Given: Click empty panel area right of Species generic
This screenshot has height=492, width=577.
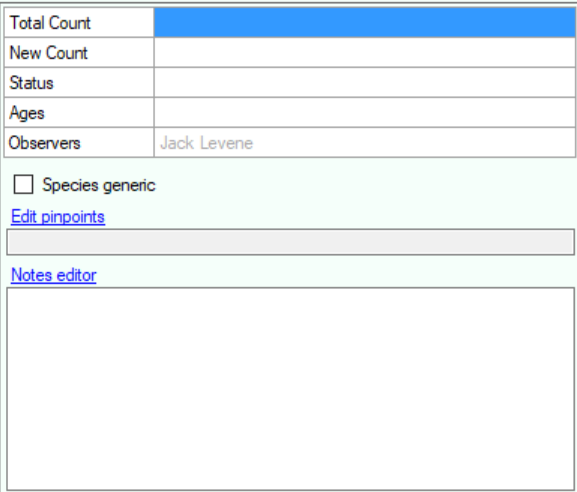Looking at the screenshot, I should tap(364, 185).
